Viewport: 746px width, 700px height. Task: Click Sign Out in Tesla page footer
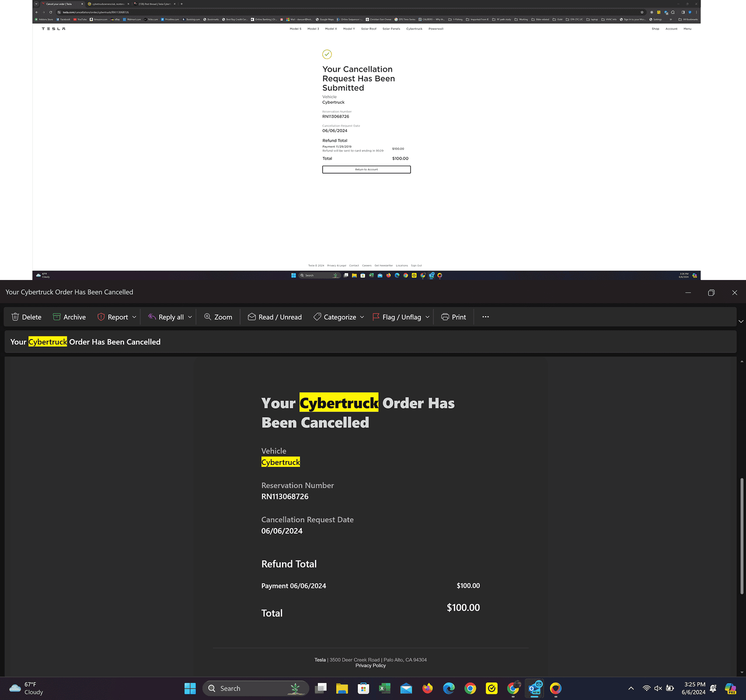[416, 266]
